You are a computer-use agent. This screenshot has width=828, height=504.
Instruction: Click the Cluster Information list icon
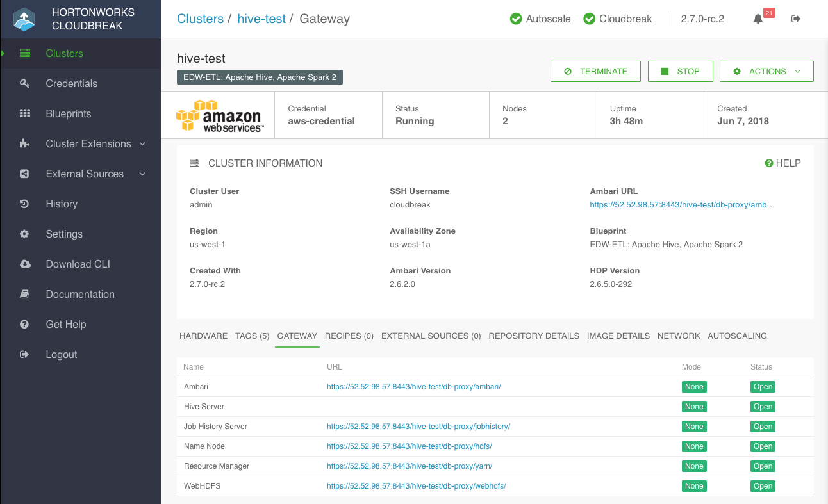[x=194, y=163]
